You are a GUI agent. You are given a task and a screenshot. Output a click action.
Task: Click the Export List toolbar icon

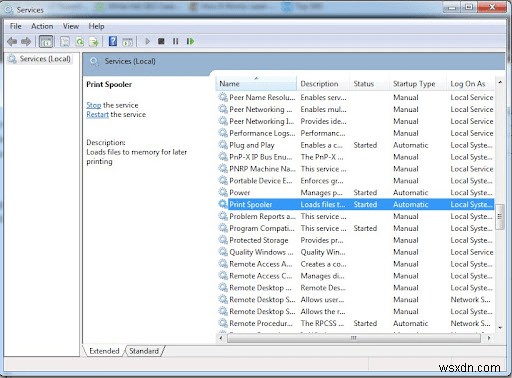point(94,42)
